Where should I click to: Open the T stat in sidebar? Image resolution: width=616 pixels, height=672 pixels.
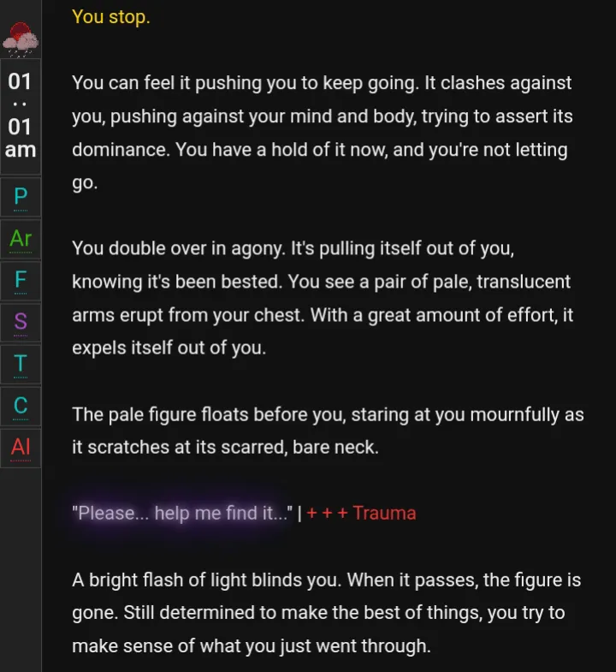point(21,363)
